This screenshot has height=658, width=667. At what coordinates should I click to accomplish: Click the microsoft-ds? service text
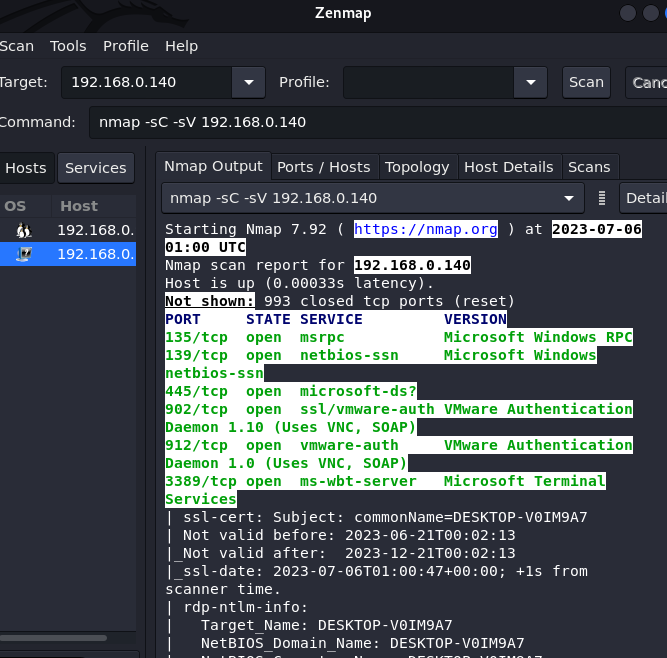click(358, 391)
